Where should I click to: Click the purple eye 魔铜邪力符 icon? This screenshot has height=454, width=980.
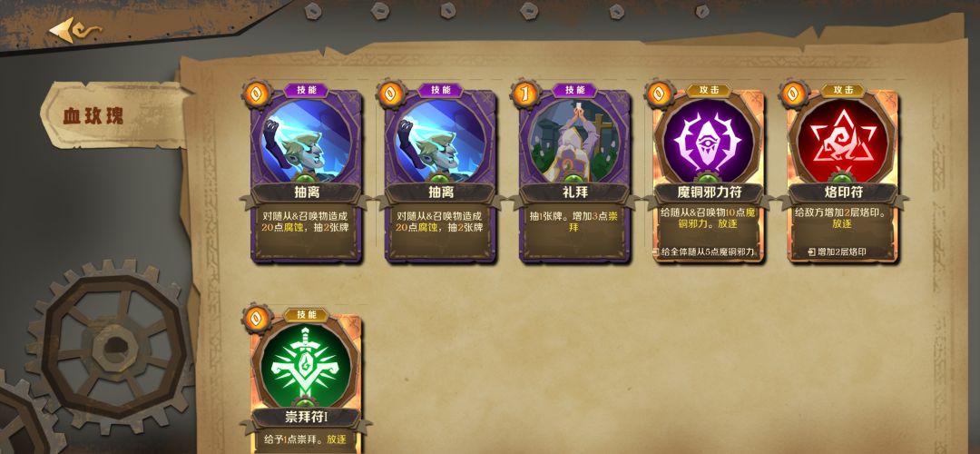click(x=708, y=141)
